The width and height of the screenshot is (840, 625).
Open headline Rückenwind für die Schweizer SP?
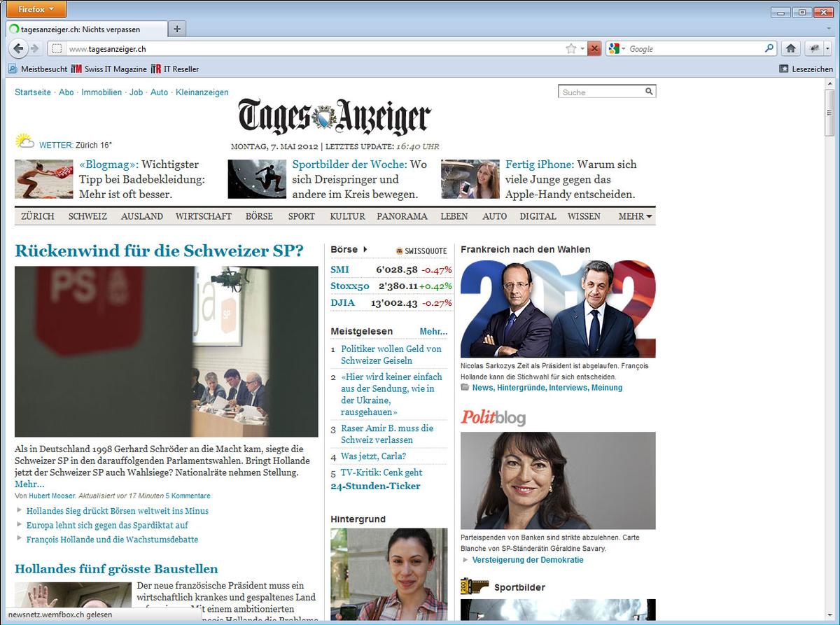coord(159,251)
